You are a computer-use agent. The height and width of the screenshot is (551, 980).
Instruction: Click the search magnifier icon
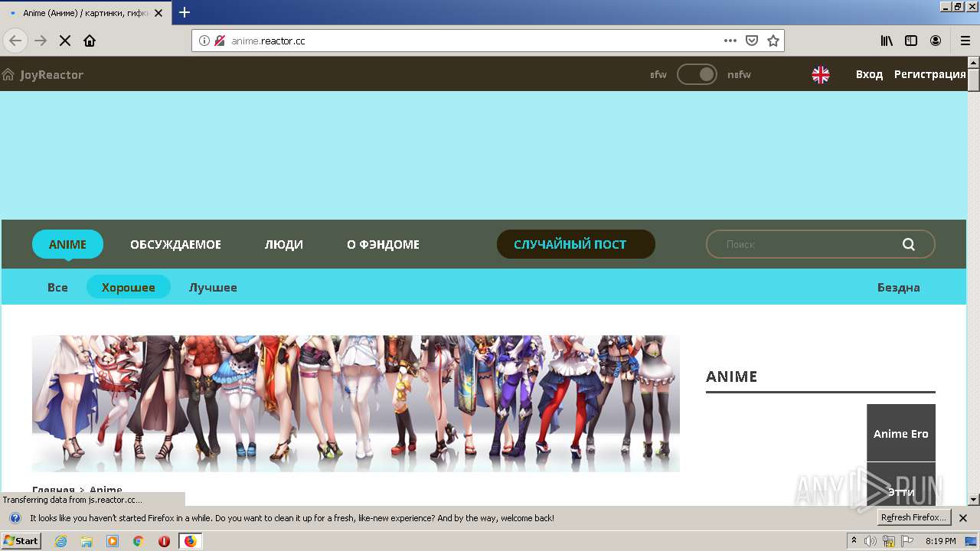point(909,244)
